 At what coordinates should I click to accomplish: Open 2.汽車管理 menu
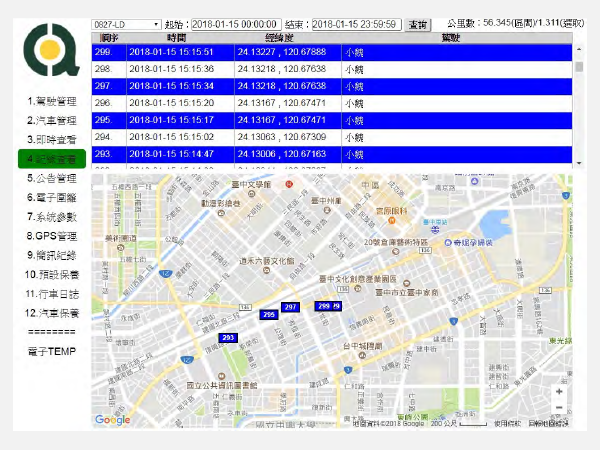click(x=52, y=121)
